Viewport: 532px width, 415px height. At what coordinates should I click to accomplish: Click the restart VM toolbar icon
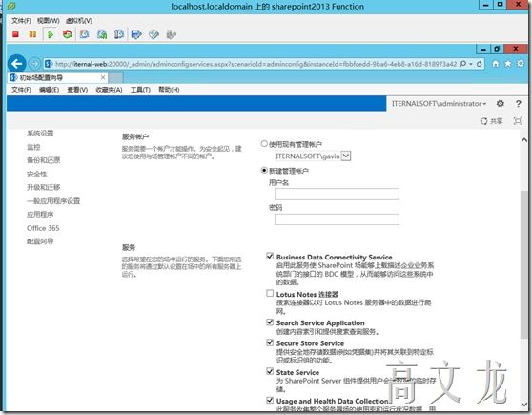(x=67, y=34)
